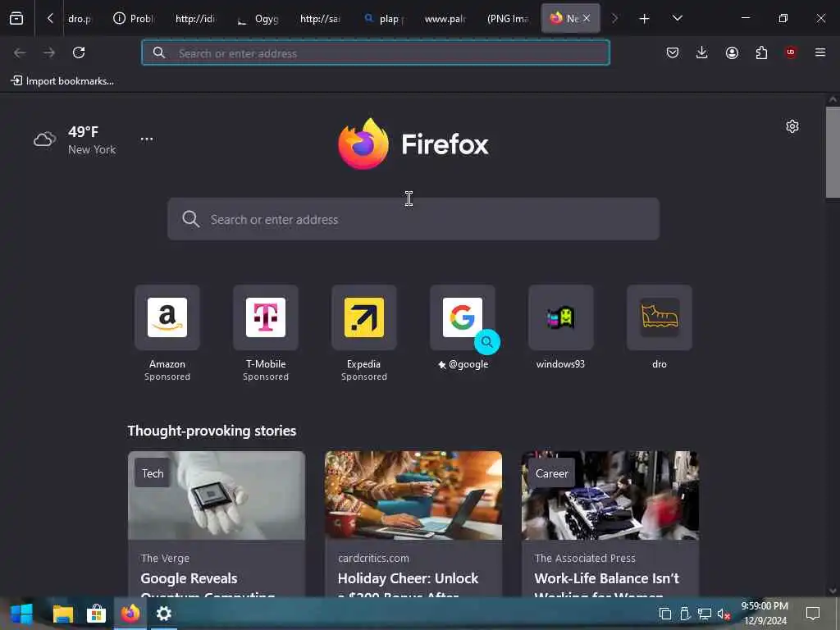This screenshot has width=840, height=630.
Task: Click the 'Thought-provoking stories' heading
Action: pyautogui.click(x=212, y=431)
